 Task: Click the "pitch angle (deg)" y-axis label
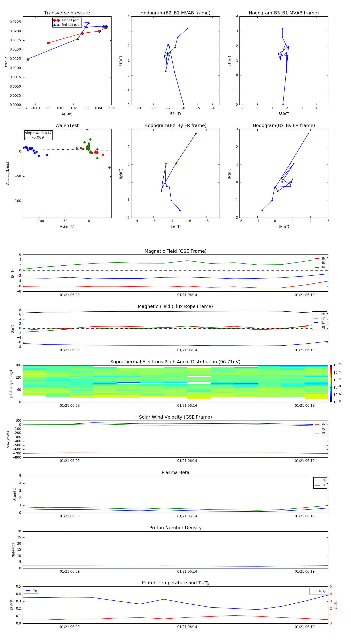[x=11, y=384]
